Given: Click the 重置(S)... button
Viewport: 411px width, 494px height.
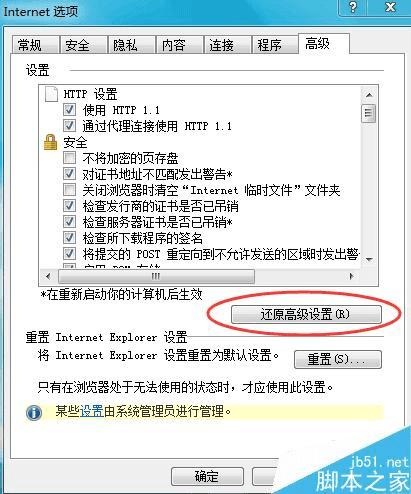Looking at the screenshot, I should [338, 359].
